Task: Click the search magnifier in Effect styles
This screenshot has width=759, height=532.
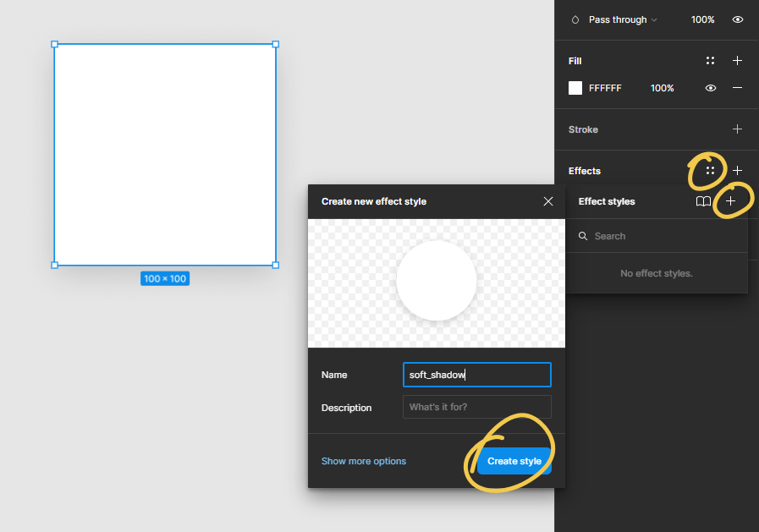Action: (x=583, y=236)
